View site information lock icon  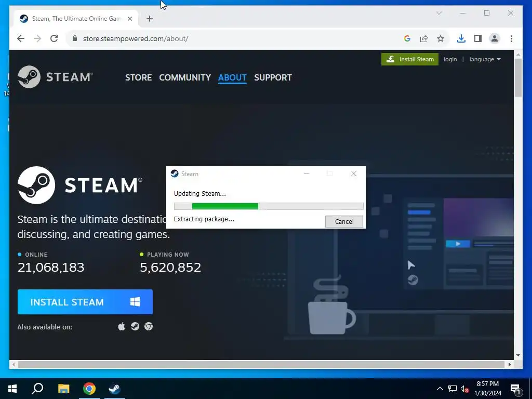[75, 38]
